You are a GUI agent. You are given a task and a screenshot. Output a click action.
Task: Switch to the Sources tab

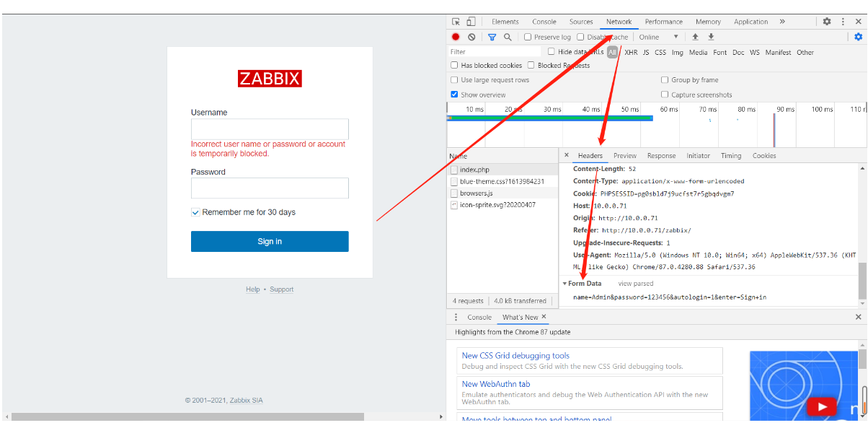(x=581, y=22)
